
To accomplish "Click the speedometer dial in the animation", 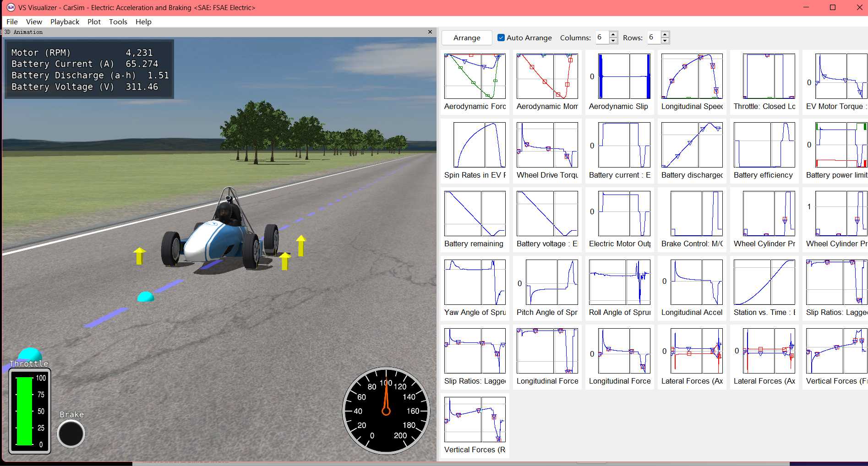I will [386, 411].
